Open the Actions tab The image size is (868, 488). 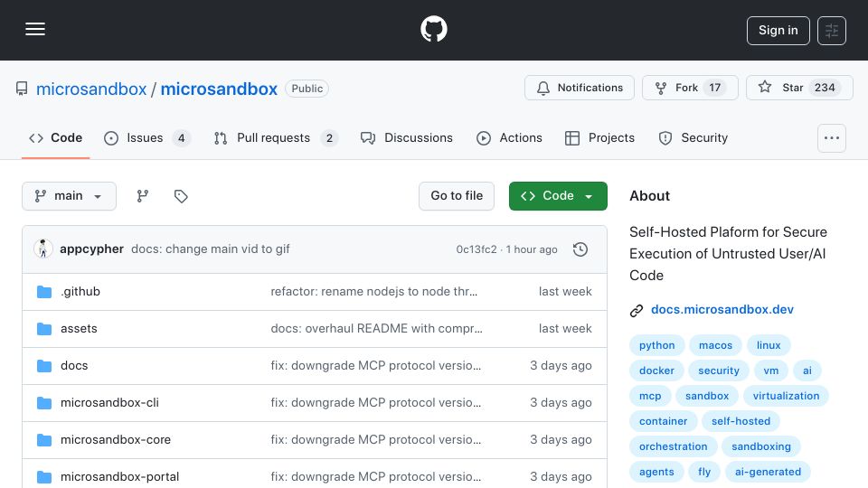(509, 137)
